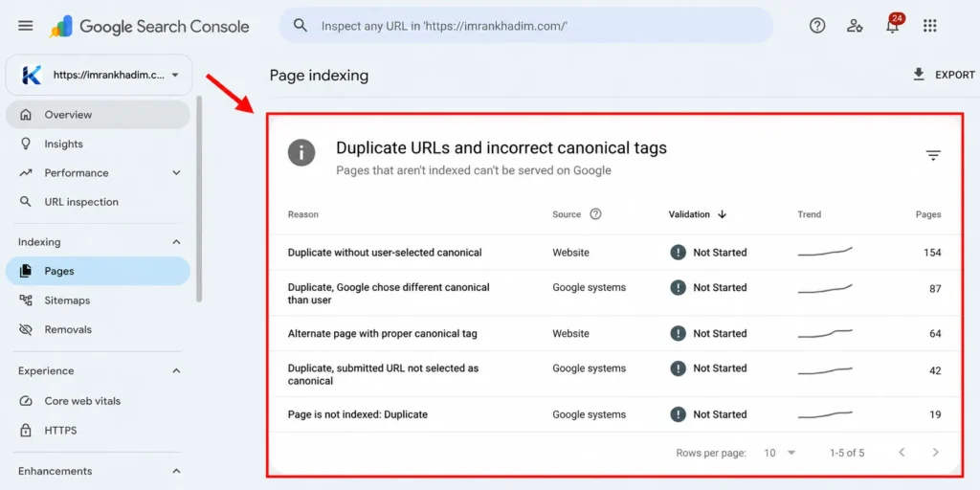Collapse the Indexing section
Image resolution: width=980 pixels, height=490 pixels.
point(176,242)
